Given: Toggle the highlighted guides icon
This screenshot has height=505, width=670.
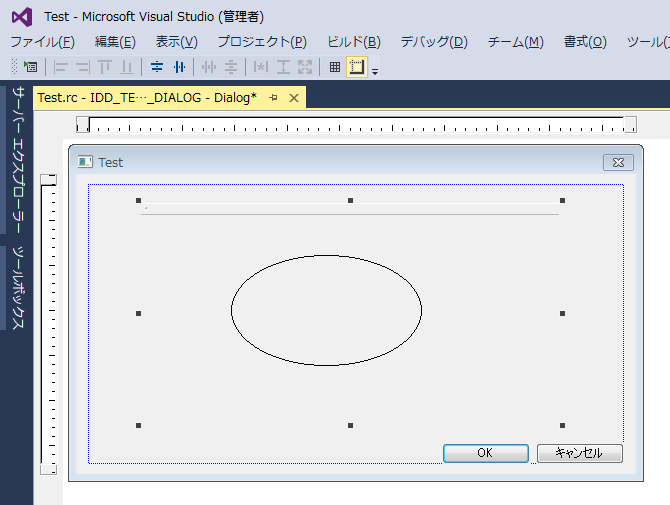Looking at the screenshot, I should [357, 67].
